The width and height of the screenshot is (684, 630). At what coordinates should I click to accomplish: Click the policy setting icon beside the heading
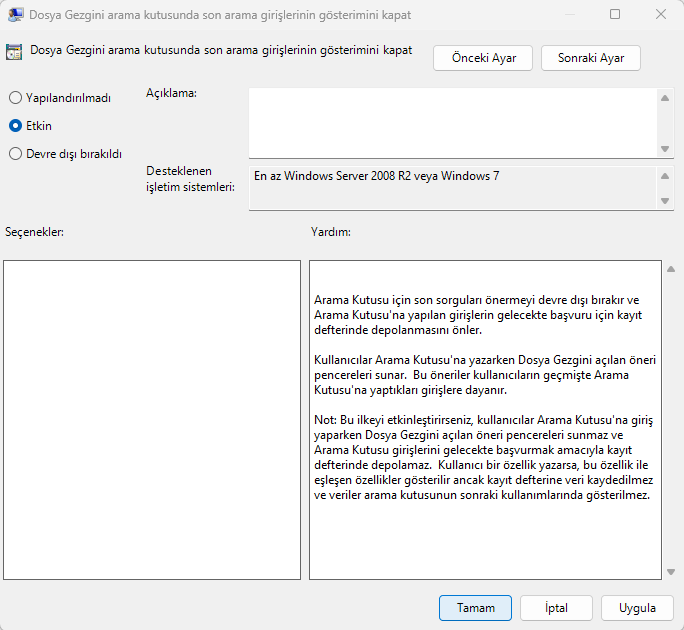(x=15, y=52)
